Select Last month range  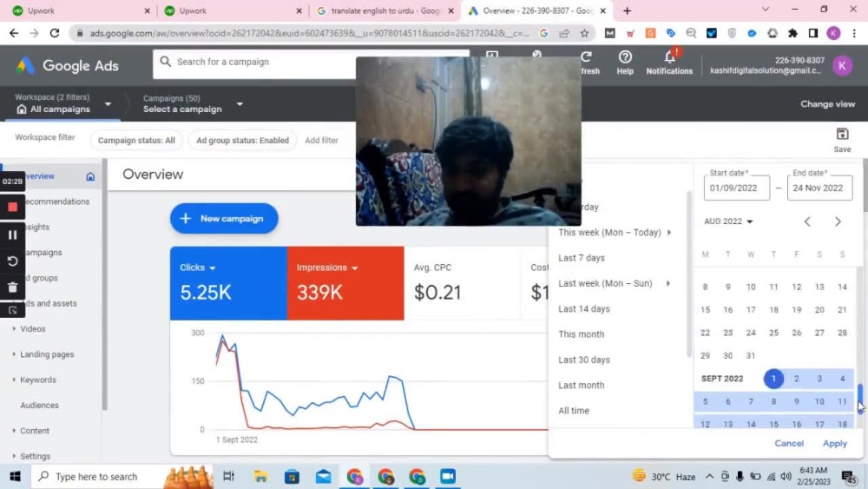(x=582, y=386)
